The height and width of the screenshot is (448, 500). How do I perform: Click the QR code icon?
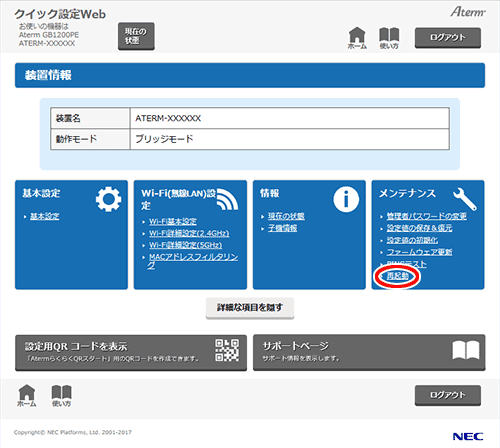227,350
